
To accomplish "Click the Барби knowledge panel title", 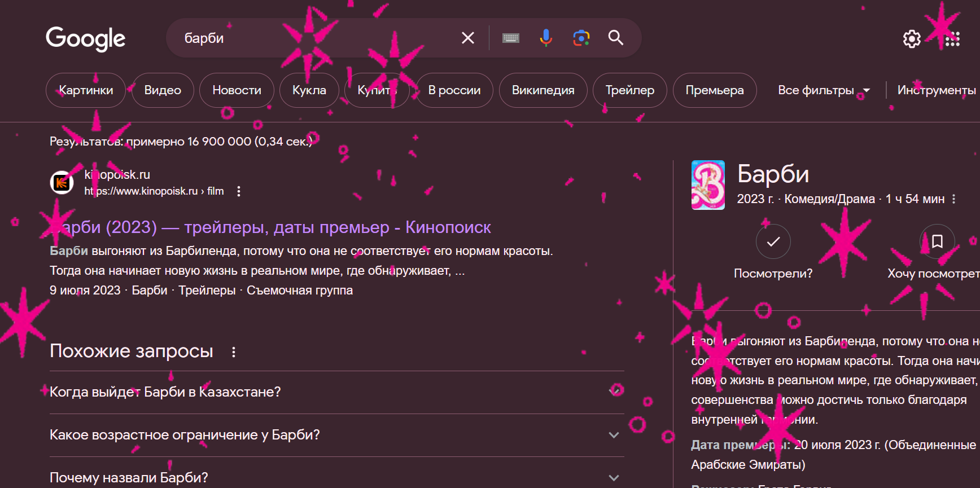I will (x=773, y=174).
